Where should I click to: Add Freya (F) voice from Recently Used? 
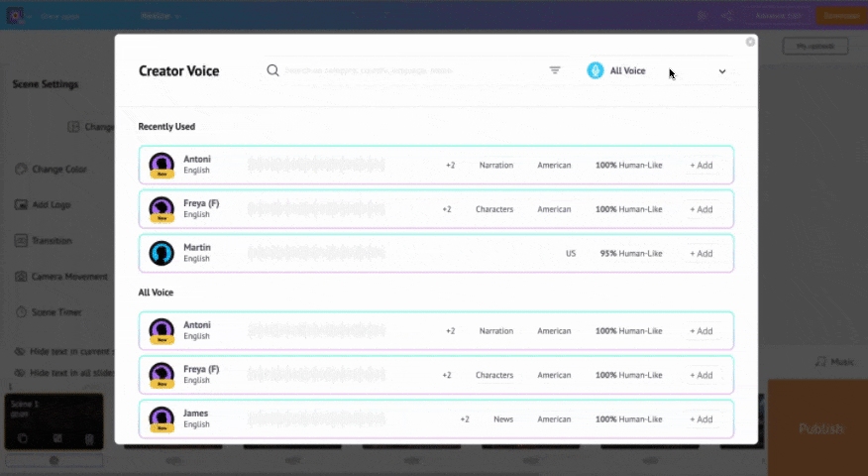click(x=701, y=209)
